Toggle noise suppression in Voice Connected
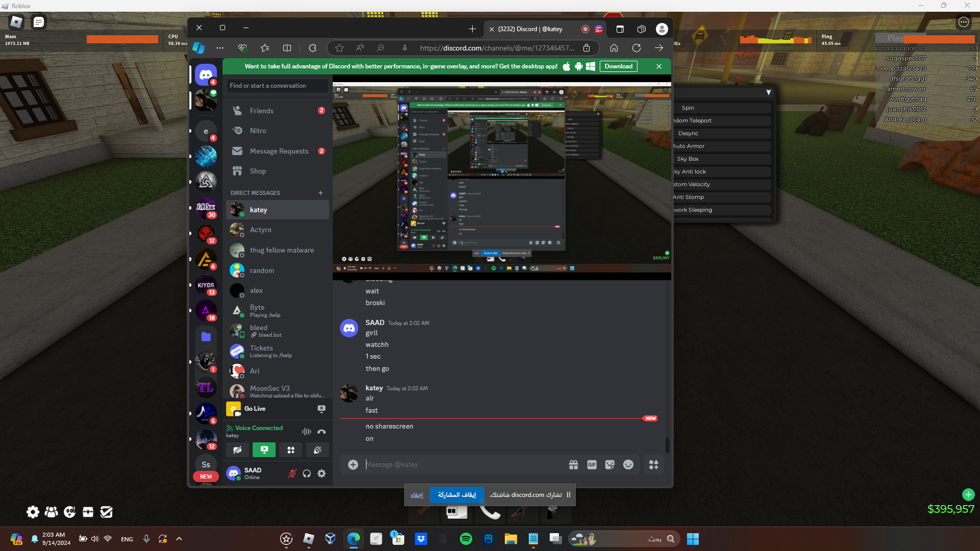This screenshot has width=980, height=551. pos(306,432)
